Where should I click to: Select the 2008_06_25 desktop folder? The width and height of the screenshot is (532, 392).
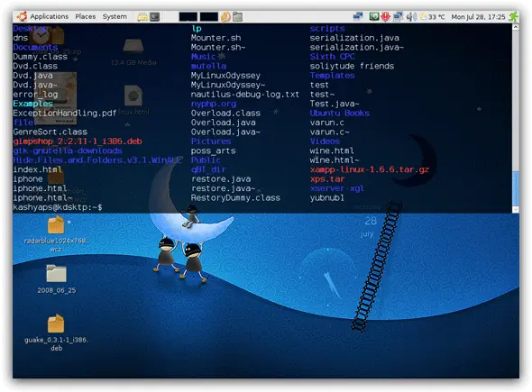pos(56,278)
